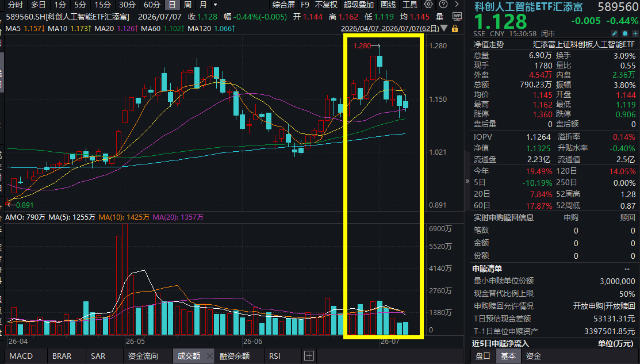Open the help question mark icon
640x364 pixels.
443,5
